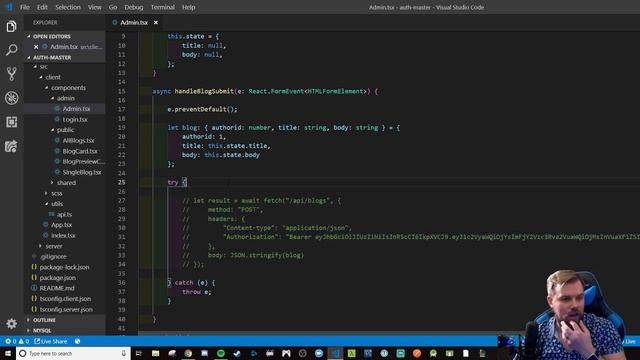
Task: Expand the OUTLINE section
Action: (44, 320)
